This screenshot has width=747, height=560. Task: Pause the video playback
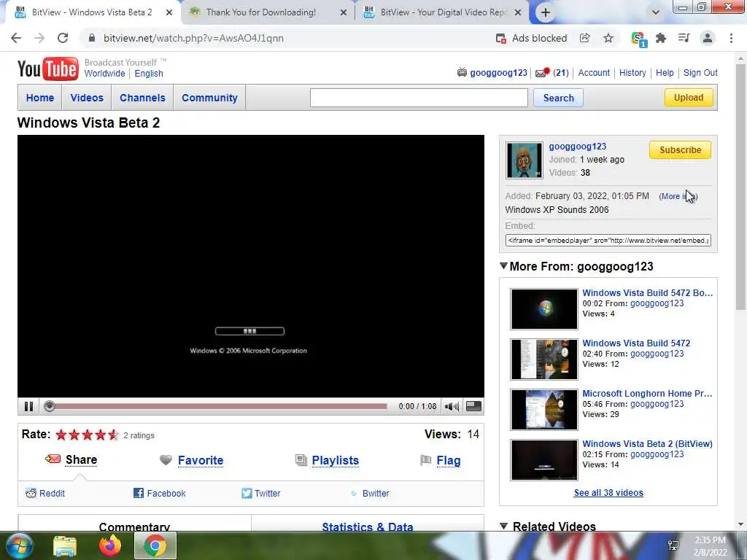click(x=28, y=406)
